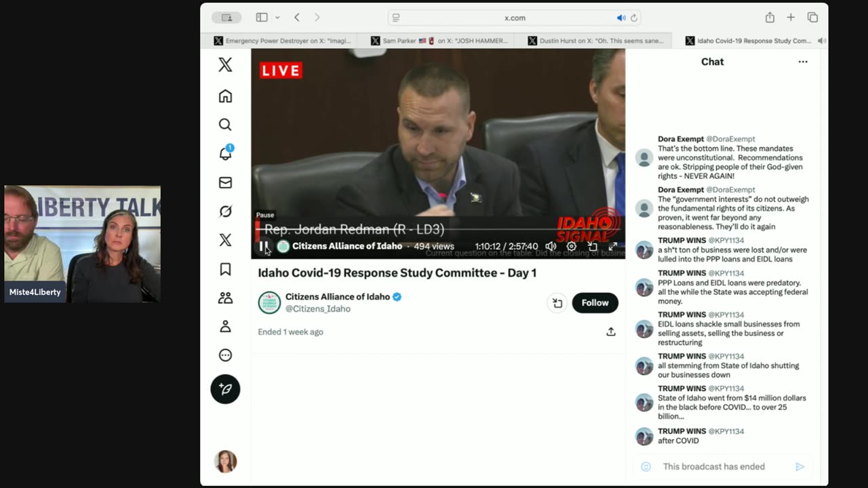Enter fullscreen on the video

pyautogui.click(x=613, y=247)
